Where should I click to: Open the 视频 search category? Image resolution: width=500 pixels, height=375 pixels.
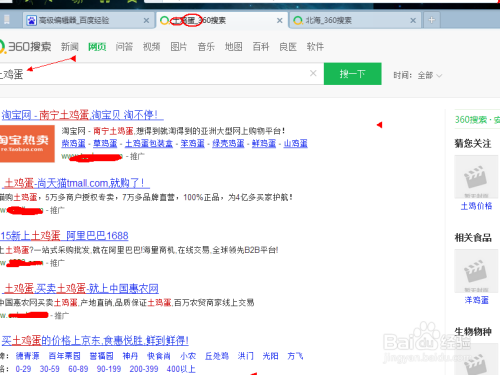point(151,47)
